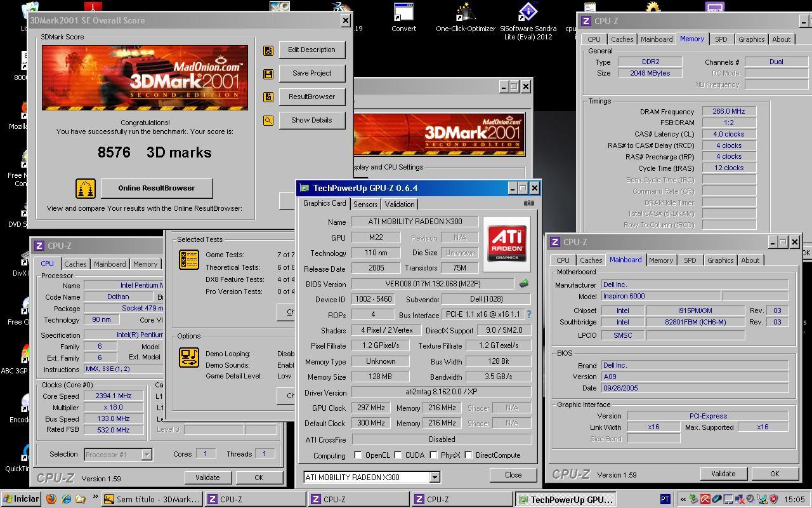This screenshot has height=508, width=812.
Task: Click the ResultBrowser button
Action: coord(311,97)
